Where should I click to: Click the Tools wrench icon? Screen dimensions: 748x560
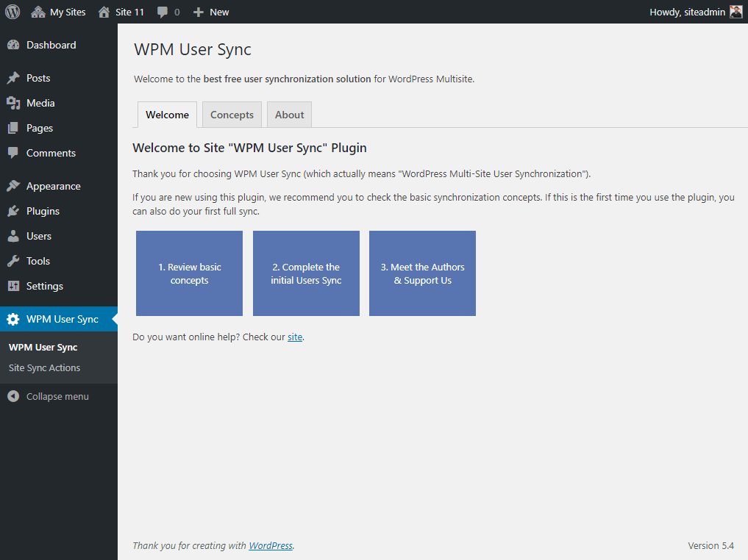13,261
